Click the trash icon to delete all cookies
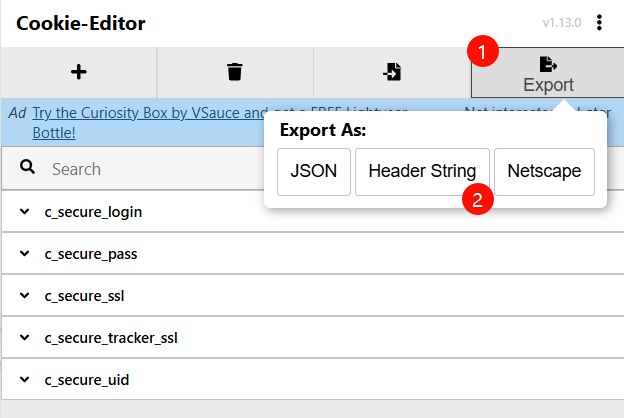 (x=234, y=71)
